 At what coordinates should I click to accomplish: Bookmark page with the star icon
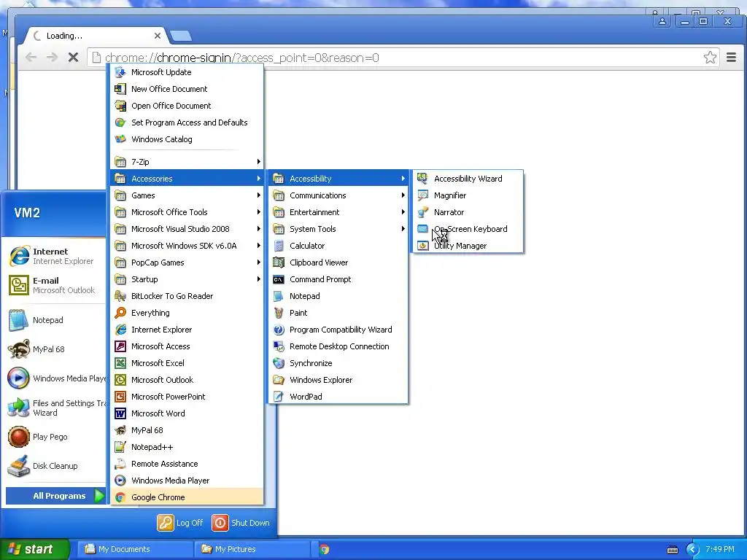point(710,58)
